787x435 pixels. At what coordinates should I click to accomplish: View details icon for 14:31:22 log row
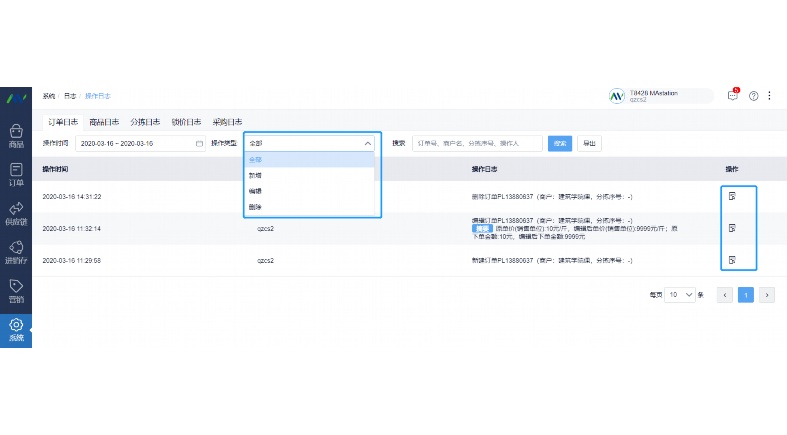(x=732, y=196)
